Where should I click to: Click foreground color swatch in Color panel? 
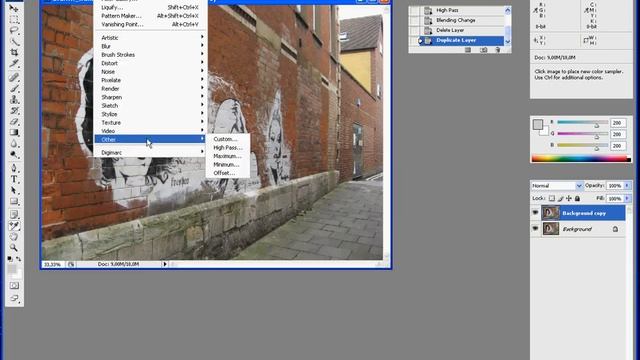(x=538, y=124)
